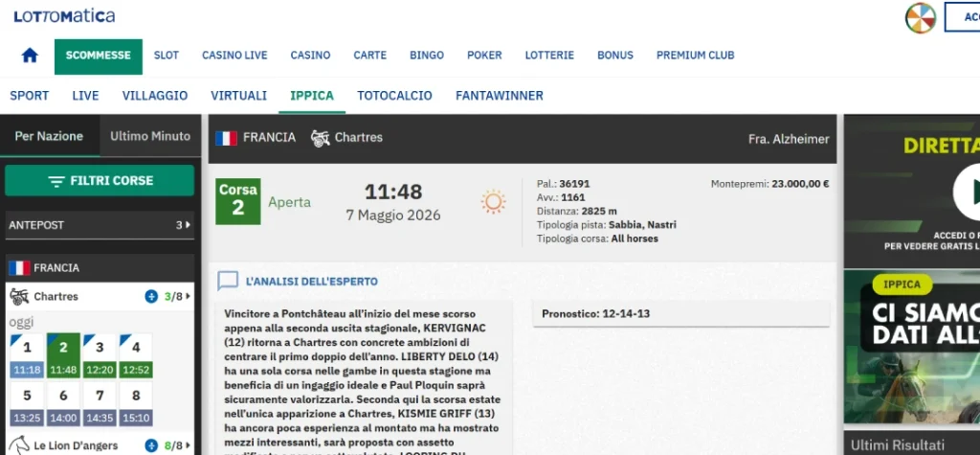The width and height of the screenshot is (980, 455).
Task: Select race 3 at 12:20
Action: tap(100, 355)
